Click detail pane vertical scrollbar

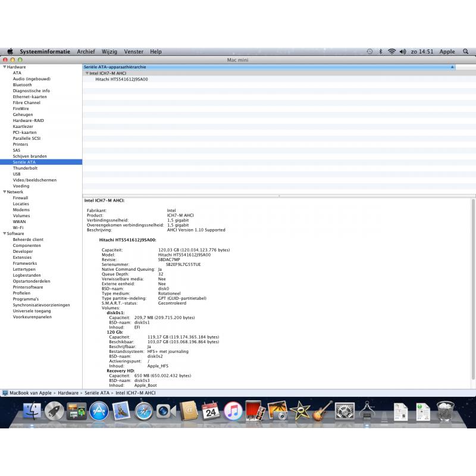tap(473, 289)
